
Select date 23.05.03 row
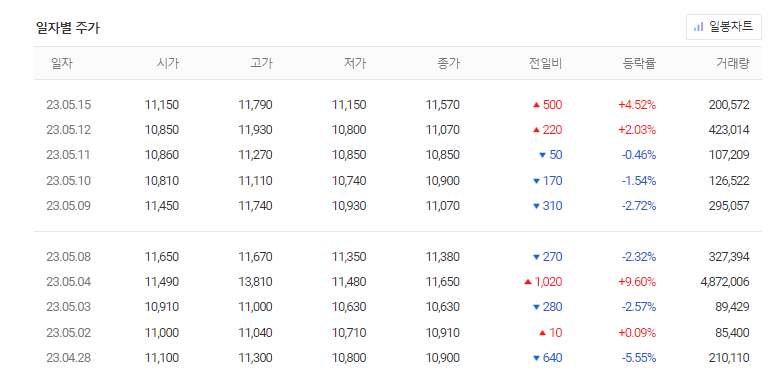[x=398, y=307]
